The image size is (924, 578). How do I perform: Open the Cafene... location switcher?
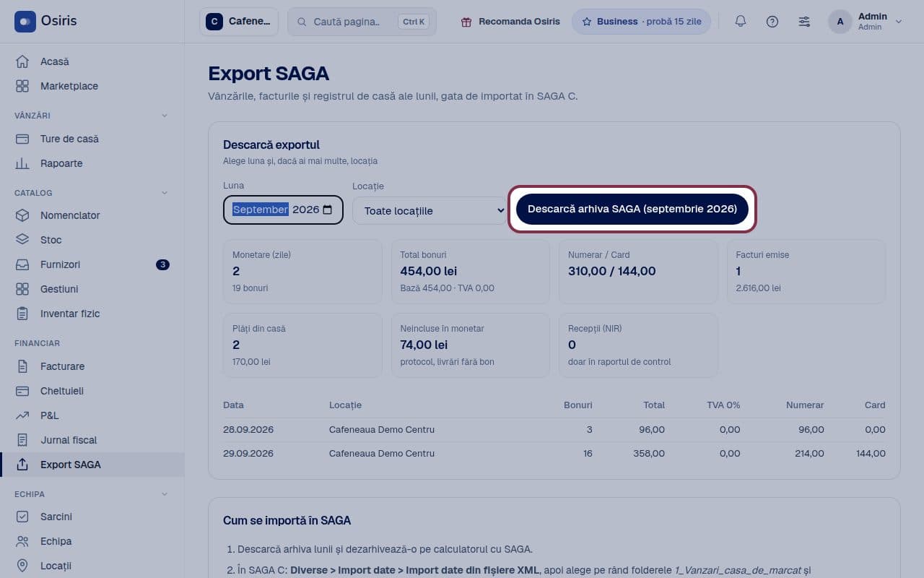coord(239,22)
